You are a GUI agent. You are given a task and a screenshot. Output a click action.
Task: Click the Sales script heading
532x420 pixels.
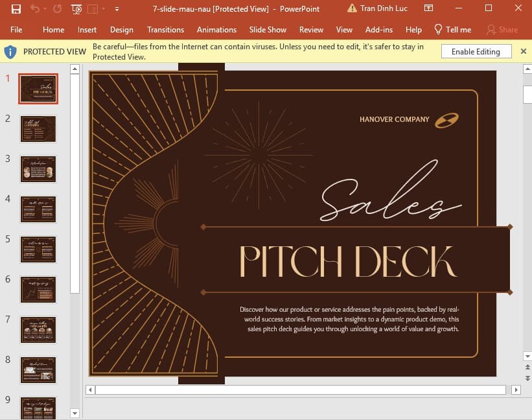(390, 191)
